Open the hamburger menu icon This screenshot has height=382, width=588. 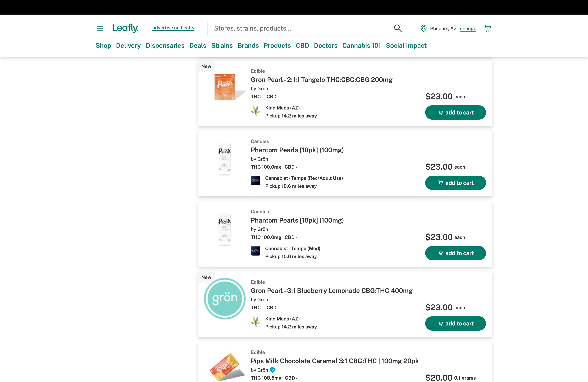pyautogui.click(x=100, y=28)
